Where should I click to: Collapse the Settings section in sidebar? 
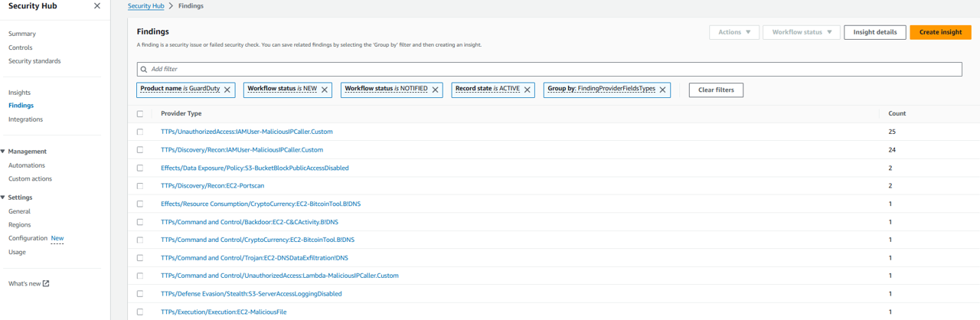(3, 198)
